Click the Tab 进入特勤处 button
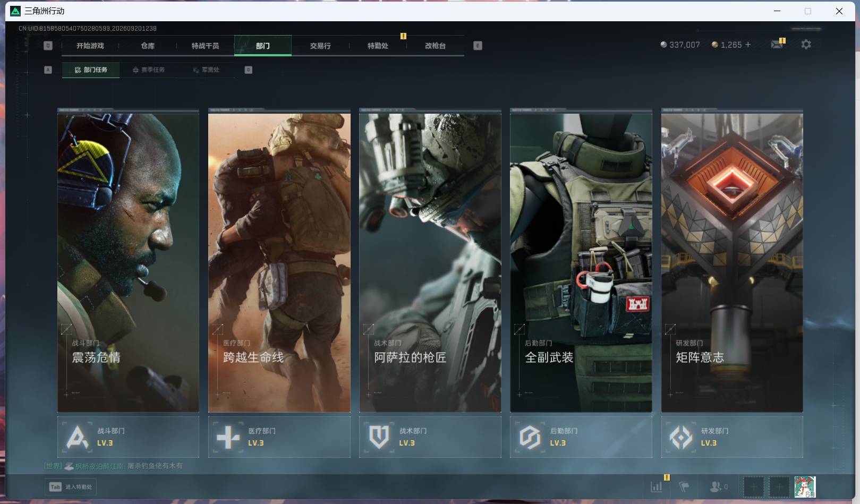Viewport: 860px width, 504px height. pos(71,486)
